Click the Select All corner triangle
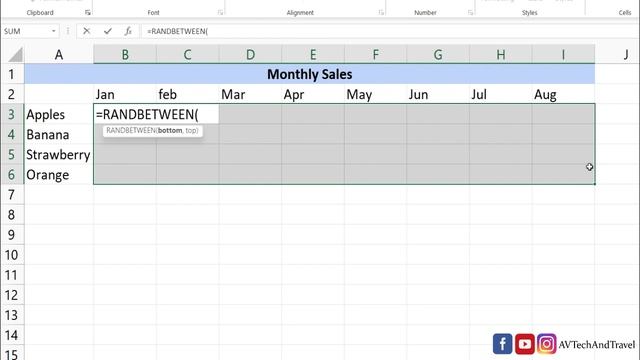The height and width of the screenshot is (360, 640). click(x=16, y=55)
